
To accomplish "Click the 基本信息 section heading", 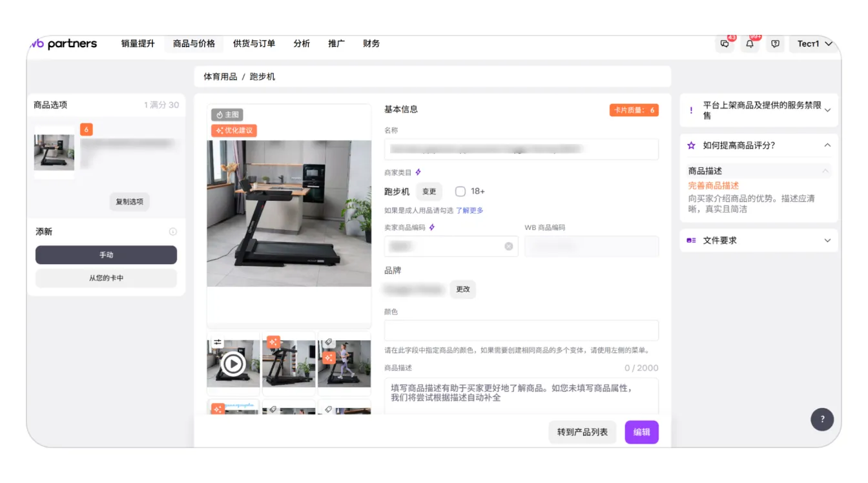I will tap(401, 110).
